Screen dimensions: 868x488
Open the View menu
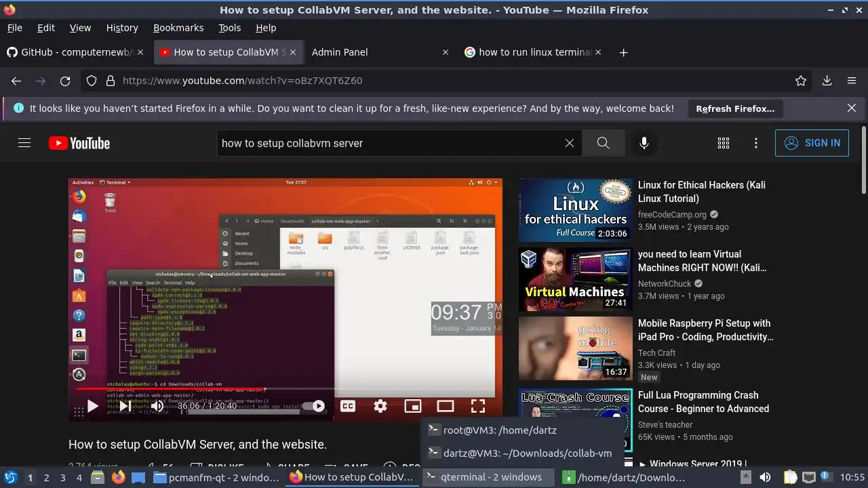coord(80,28)
